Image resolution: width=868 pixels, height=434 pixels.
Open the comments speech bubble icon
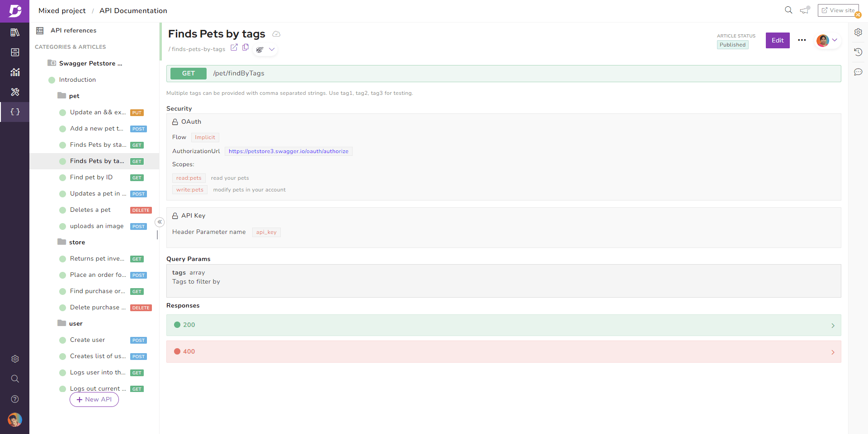[858, 72]
